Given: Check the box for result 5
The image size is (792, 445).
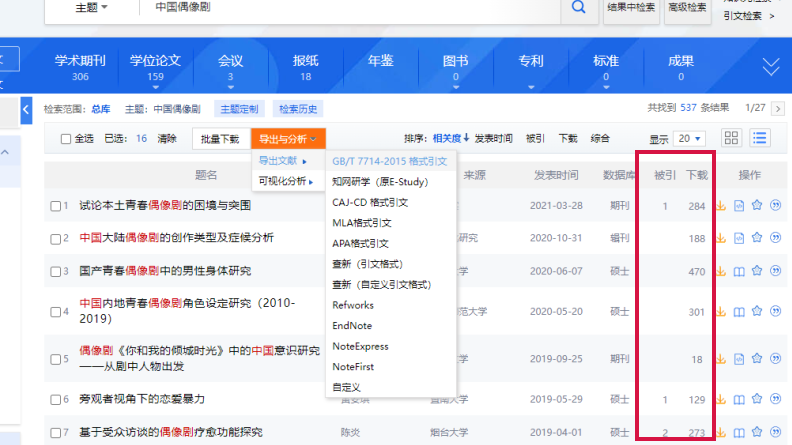Looking at the screenshot, I should tap(56, 360).
